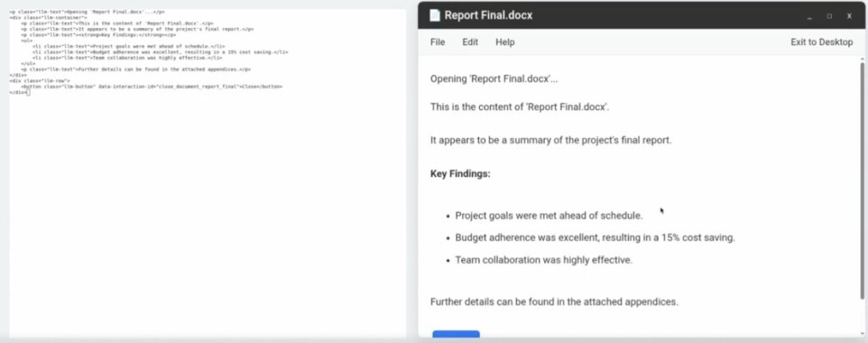This screenshot has width=868, height=343.
Task: Close the Report Final.docx window with X
Action: (x=849, y=16)
